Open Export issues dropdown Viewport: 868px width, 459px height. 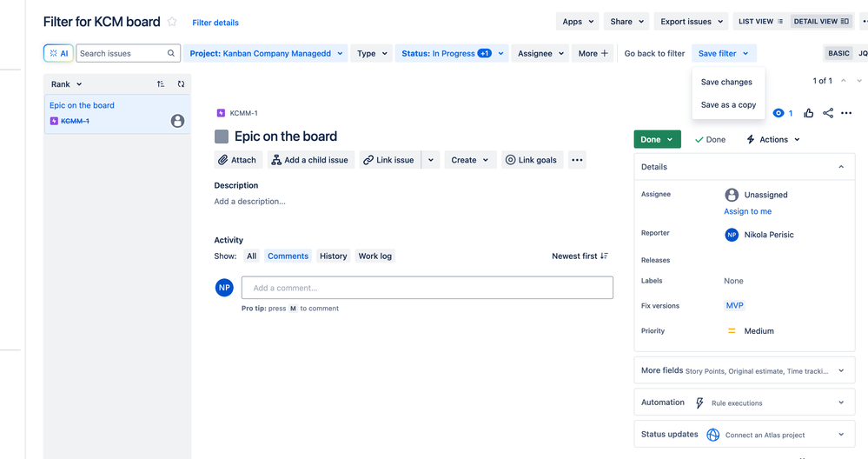pos(691,22)
